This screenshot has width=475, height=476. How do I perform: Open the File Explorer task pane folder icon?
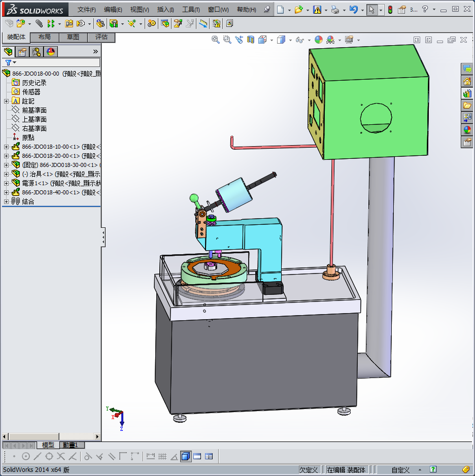(467, 106)
